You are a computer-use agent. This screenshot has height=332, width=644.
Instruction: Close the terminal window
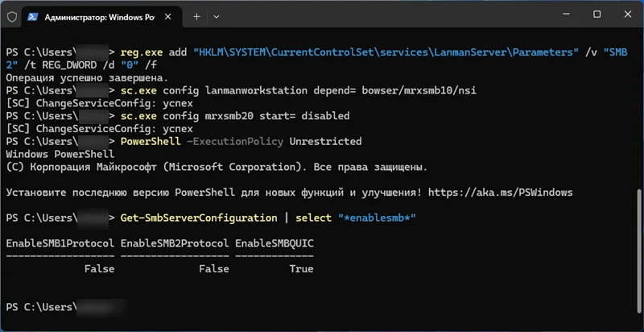pos(628,15)
